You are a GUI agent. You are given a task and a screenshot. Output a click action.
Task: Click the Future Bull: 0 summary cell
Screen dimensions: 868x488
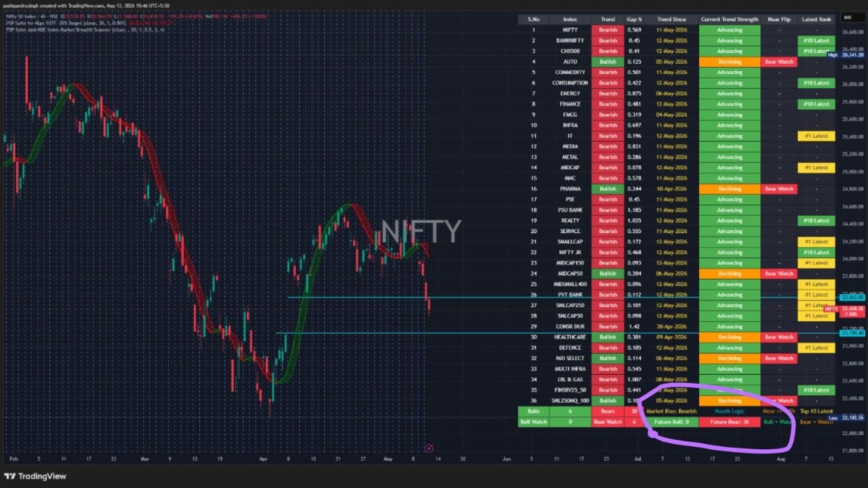pos(671,422)
